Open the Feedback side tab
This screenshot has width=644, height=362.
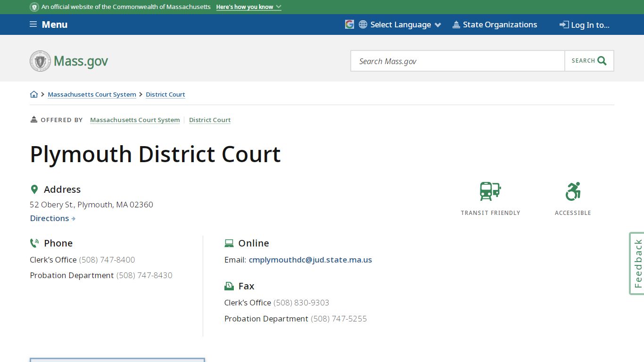coord(637,263)
